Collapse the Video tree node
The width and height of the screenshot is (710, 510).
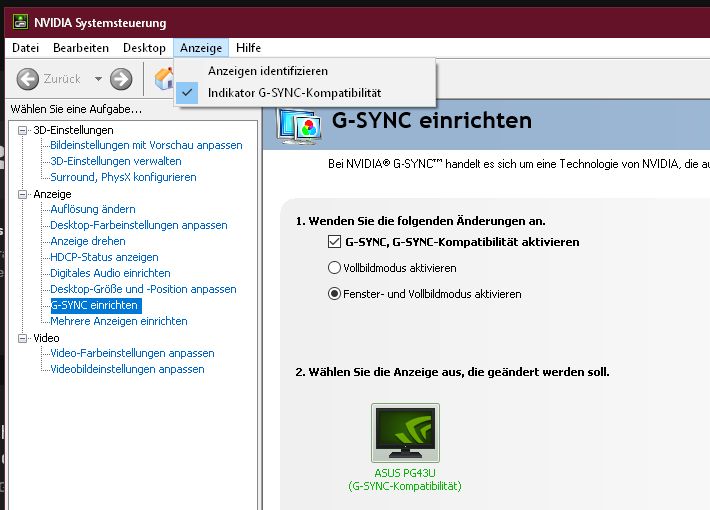click(x=22, y=338)
